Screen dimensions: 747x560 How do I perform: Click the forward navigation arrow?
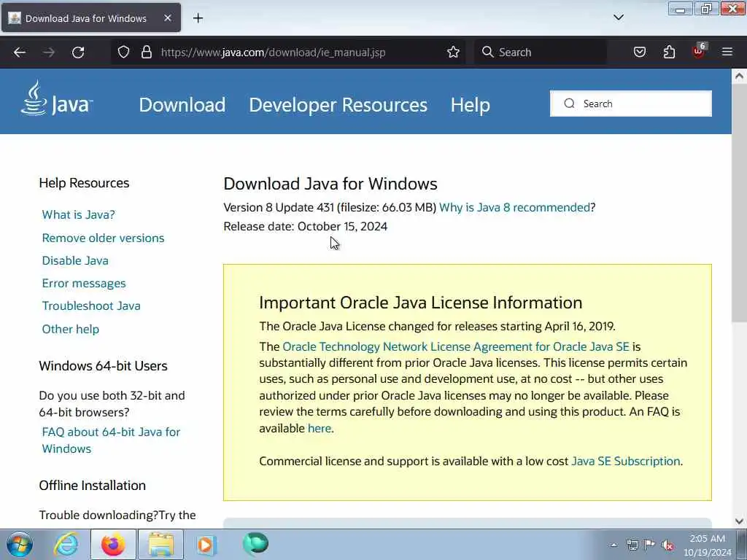[x=49, y=52]
